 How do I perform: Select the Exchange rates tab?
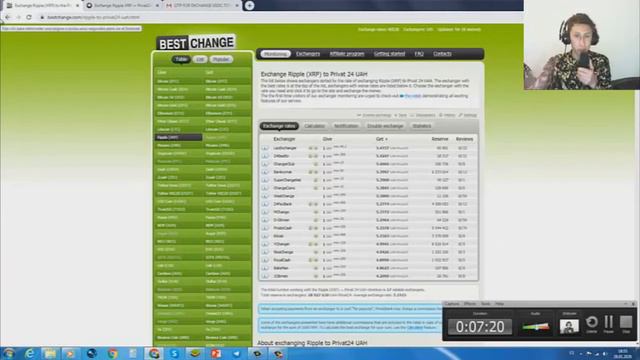(x=279, y=126)
